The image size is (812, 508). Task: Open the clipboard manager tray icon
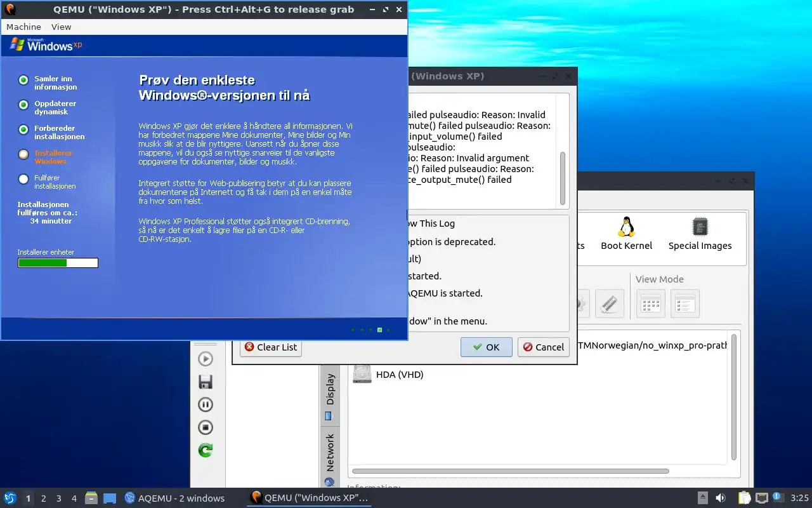(x=743, y=498)
